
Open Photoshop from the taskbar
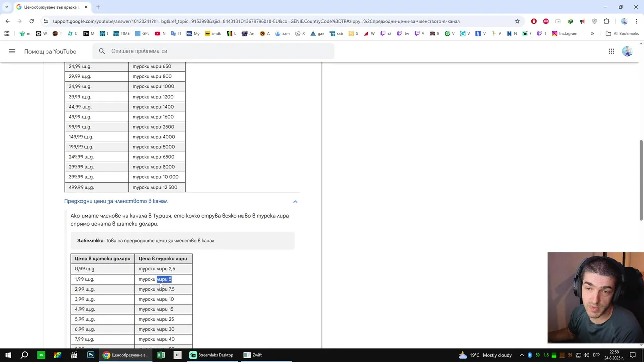point(91,355)
